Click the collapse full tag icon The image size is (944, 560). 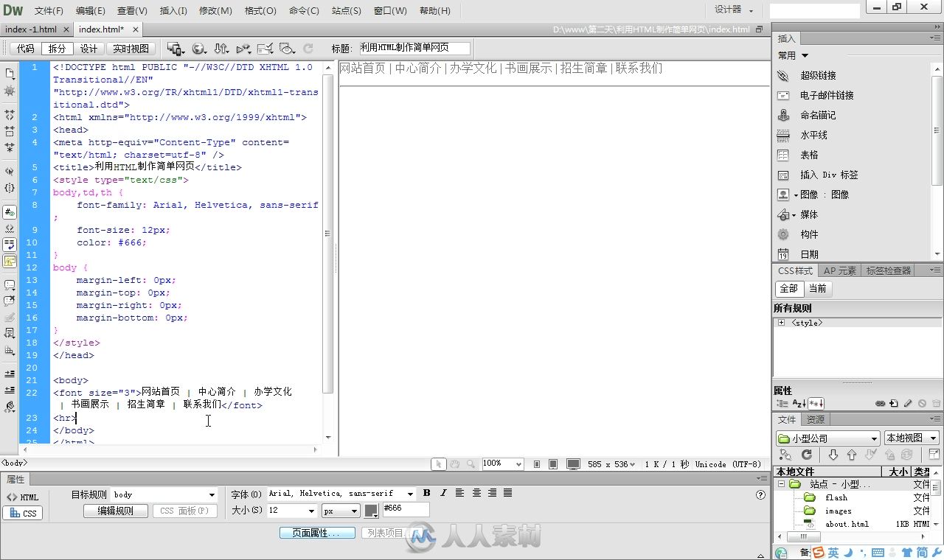[10, 116]
